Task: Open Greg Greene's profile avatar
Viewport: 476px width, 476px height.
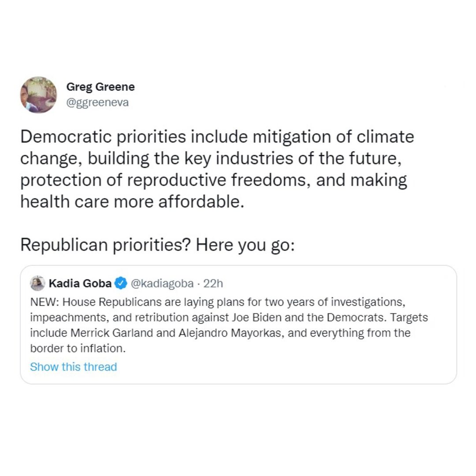Action: [x=38, y=95]
